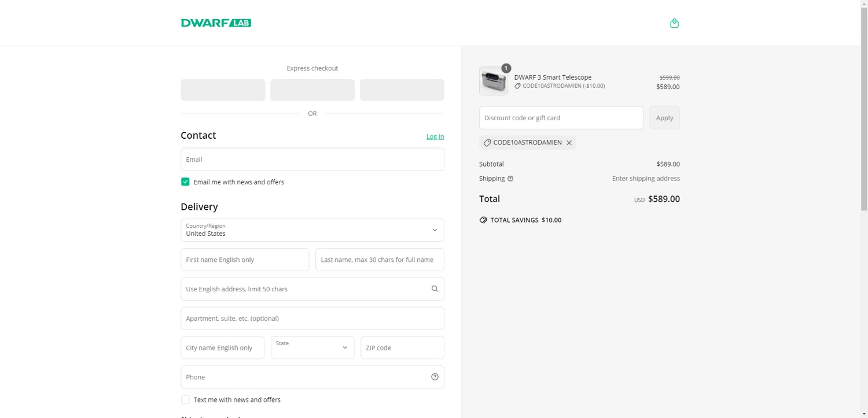Click the first express checkout button
The width and height of the screenshot is (868, 418).
click(223, 90)
